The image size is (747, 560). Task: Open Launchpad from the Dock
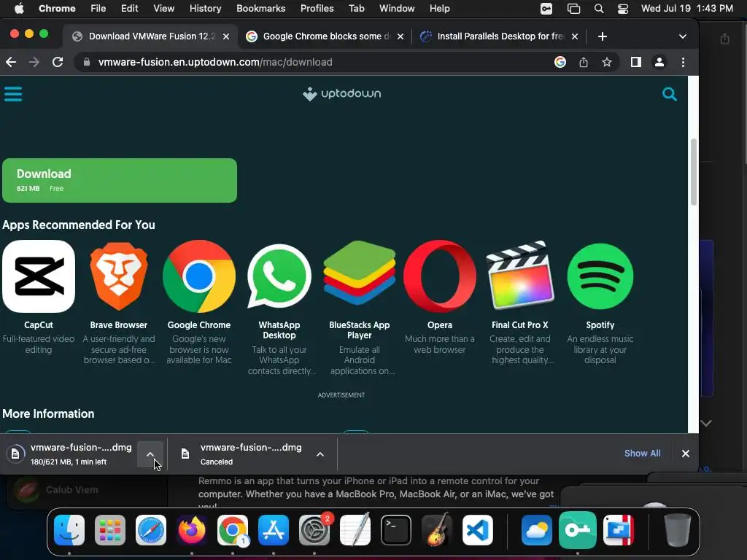click(110, 530)
